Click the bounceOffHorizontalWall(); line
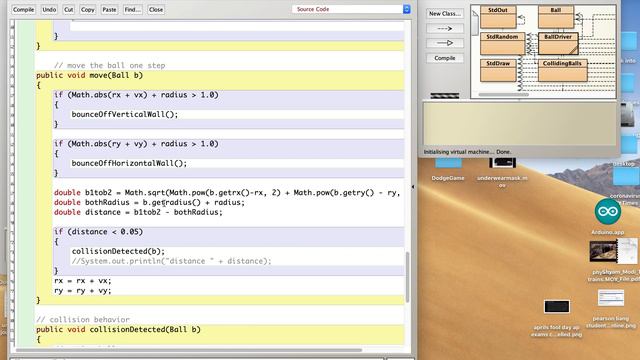This screenshot has width=640, height=360. 129,163
